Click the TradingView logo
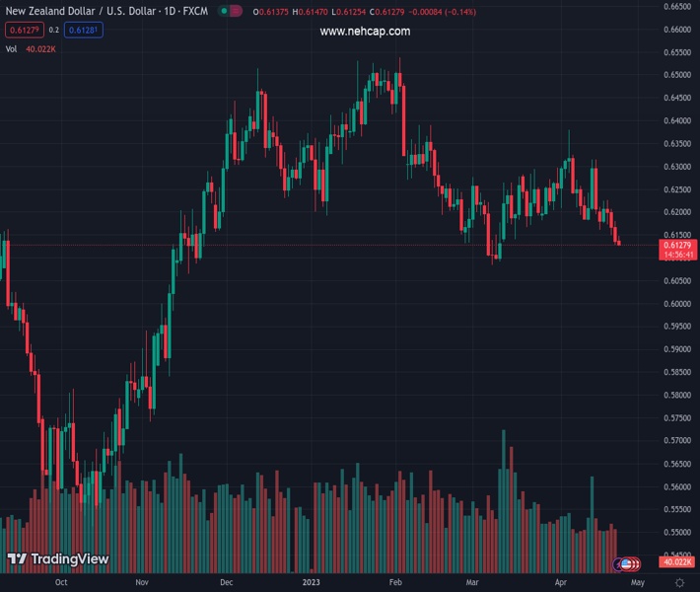 pos(57,559)
